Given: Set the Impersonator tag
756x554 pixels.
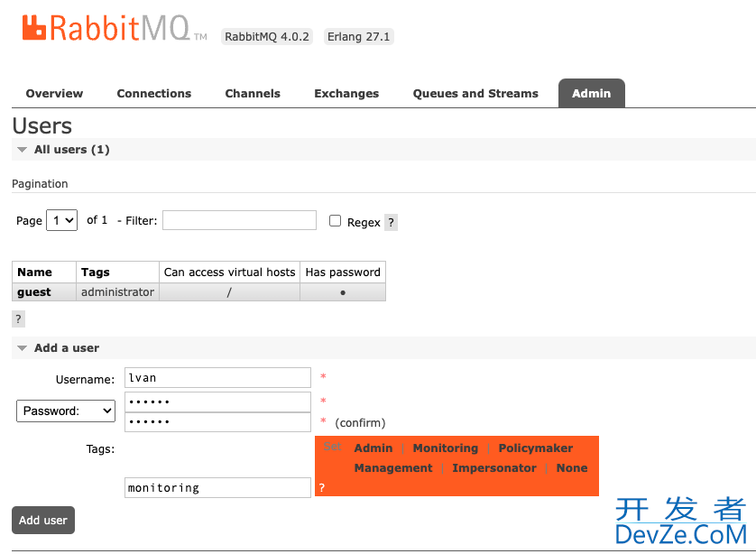Looking at the screenshot, I should click(494, 467).
